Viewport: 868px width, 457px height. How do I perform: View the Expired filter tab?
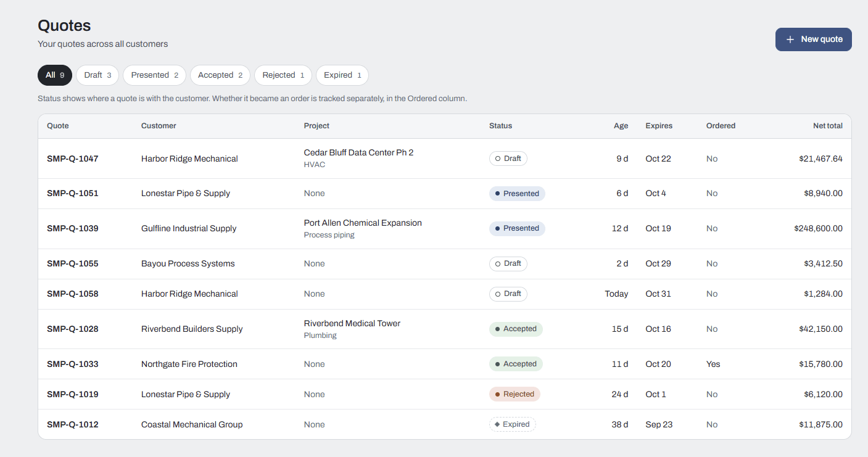click(x=342, y=75)
